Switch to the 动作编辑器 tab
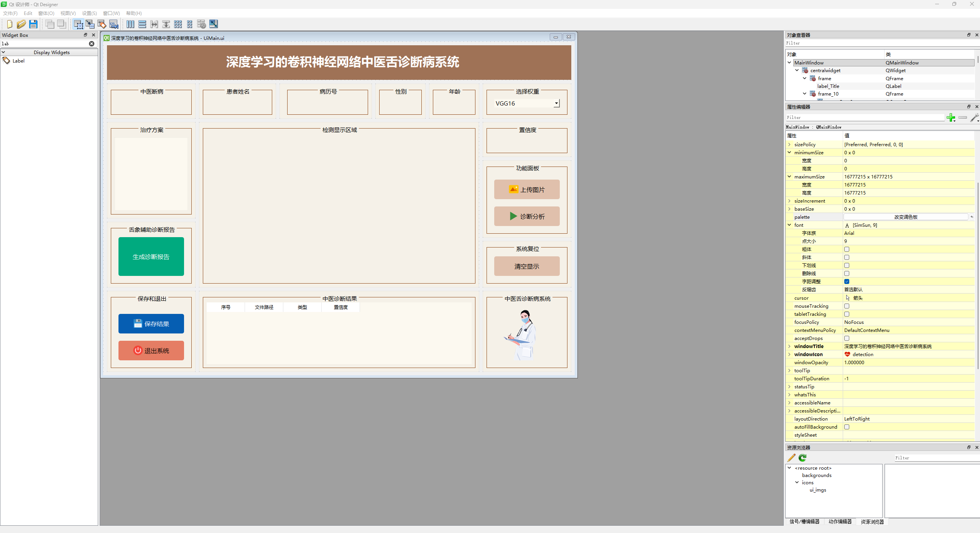The width and height of the screenshot is (980, 533). click(840, 521)
